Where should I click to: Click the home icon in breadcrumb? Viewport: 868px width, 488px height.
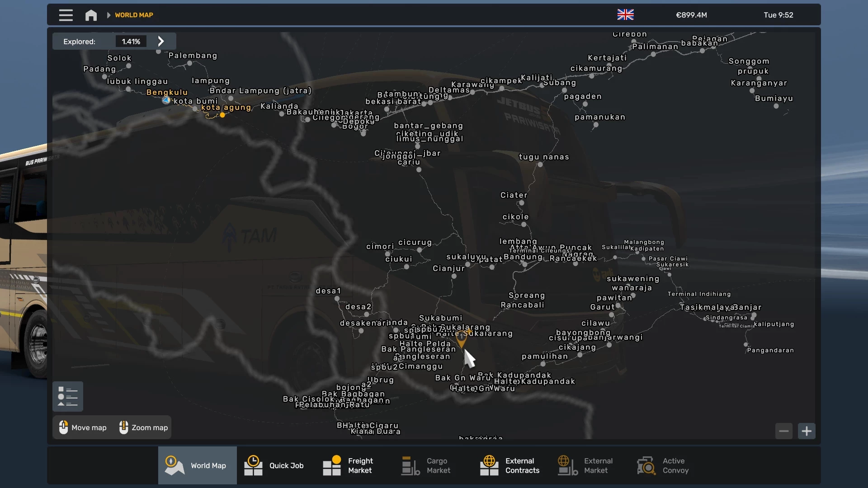coord(91,15)
